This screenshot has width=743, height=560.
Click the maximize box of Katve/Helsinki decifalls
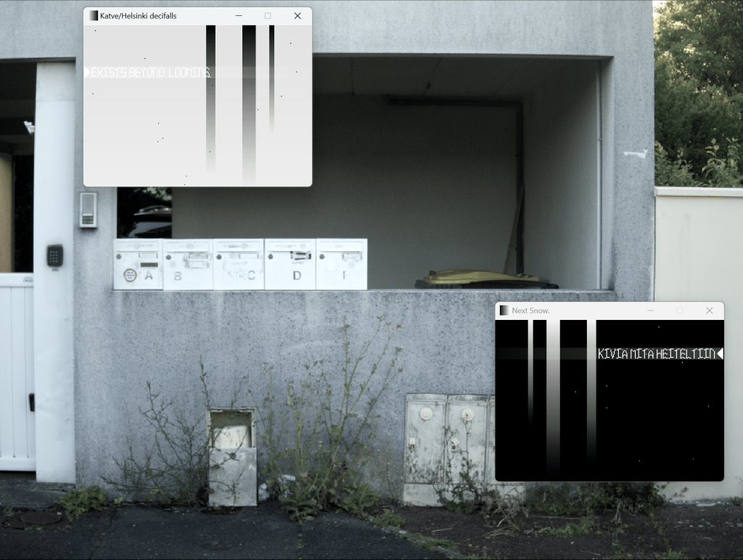[x=268, y=16]
